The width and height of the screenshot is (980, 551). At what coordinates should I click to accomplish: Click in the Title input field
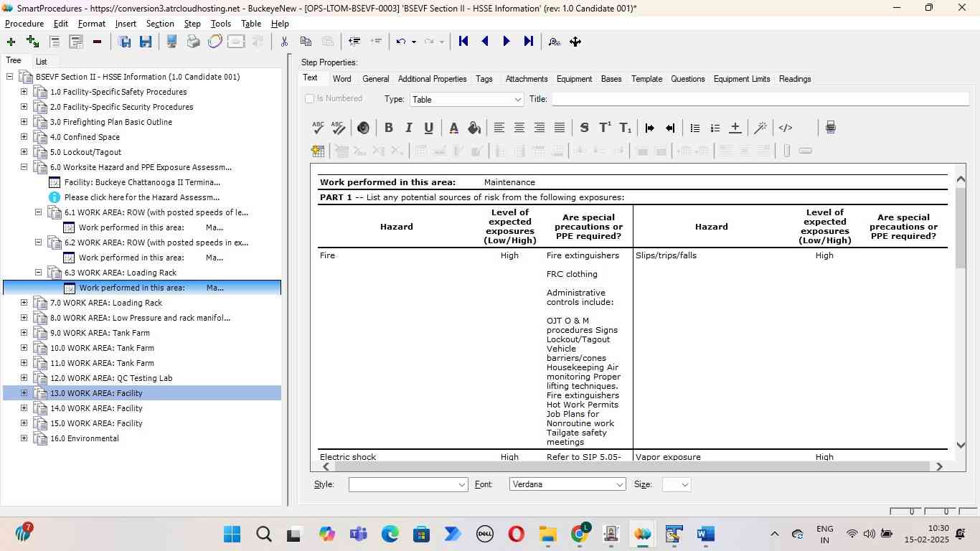(759, 99)
